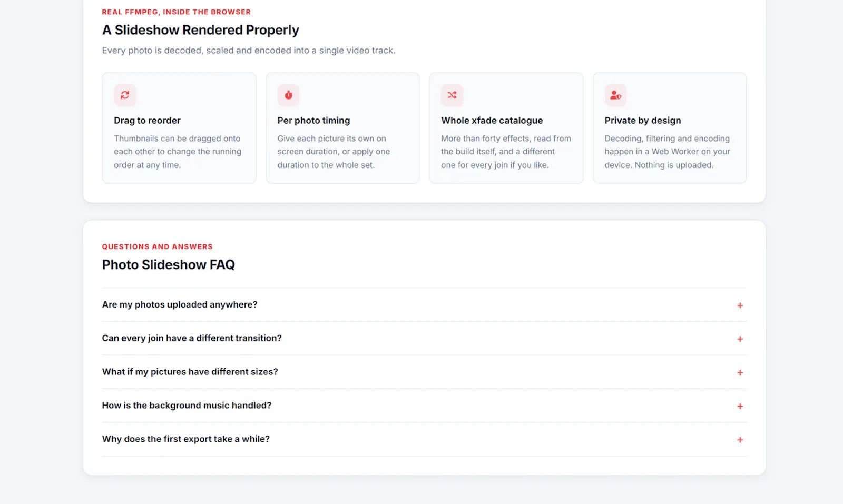Click the 'Every photo is decoded' subtitle text
Image resolution: width=843 pixels, height=504 pixels.
249,51
